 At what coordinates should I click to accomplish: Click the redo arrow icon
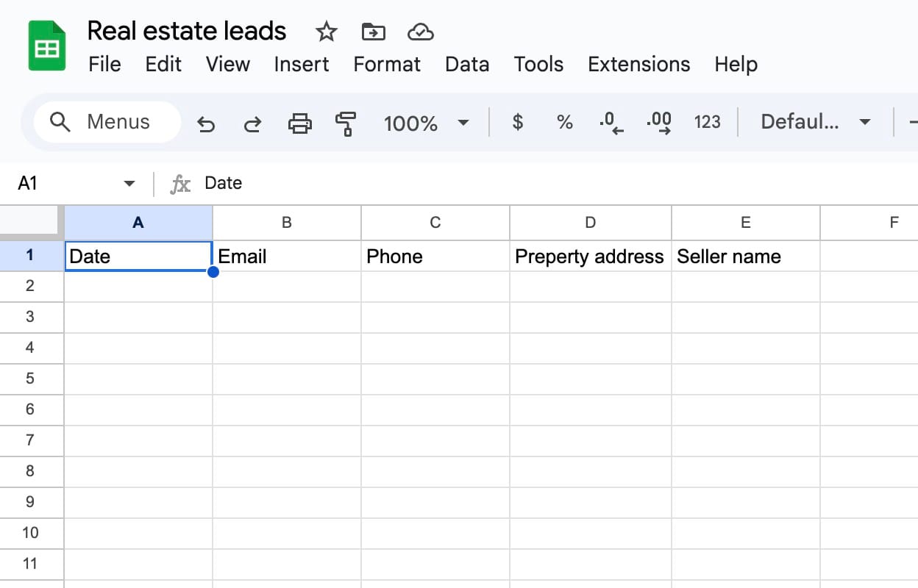[x=252, y=123]
